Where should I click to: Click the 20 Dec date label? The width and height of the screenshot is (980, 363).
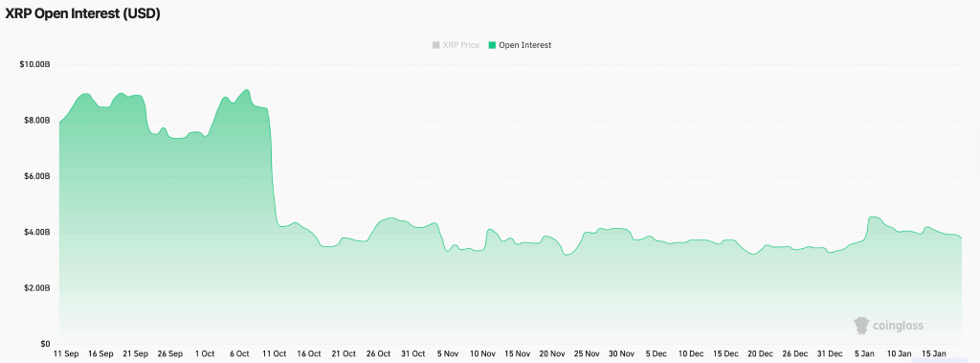point(761,354)
